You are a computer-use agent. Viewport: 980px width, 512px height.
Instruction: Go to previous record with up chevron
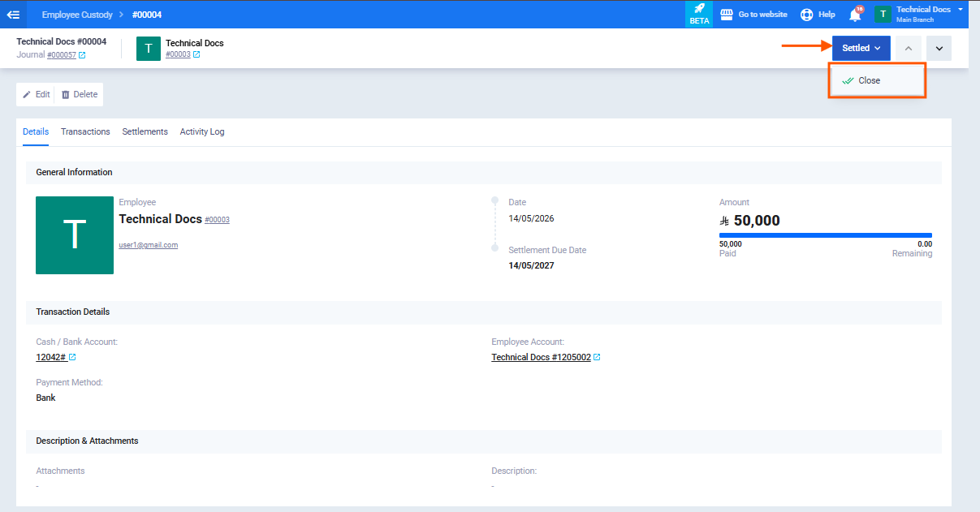[909, 48]
